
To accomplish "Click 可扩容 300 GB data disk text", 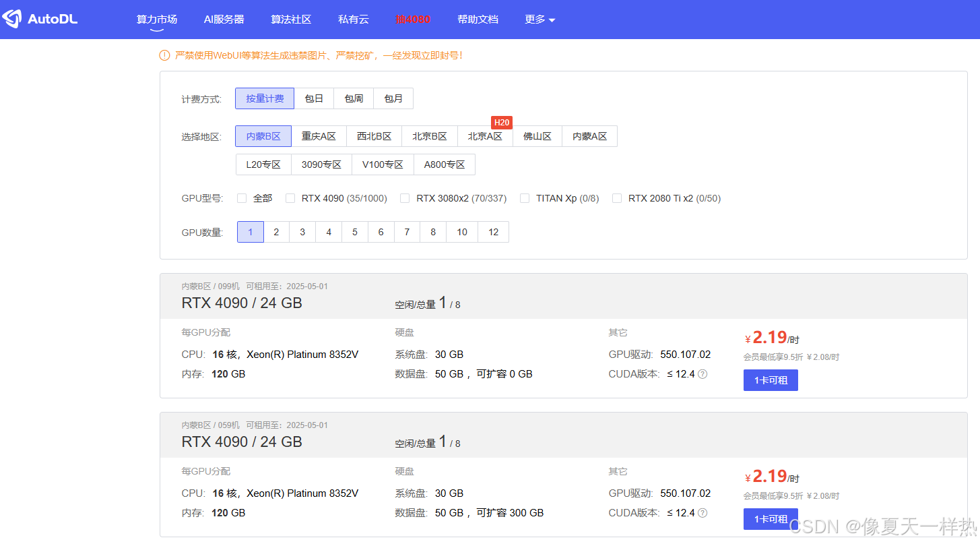I will (x=510, y=513).
